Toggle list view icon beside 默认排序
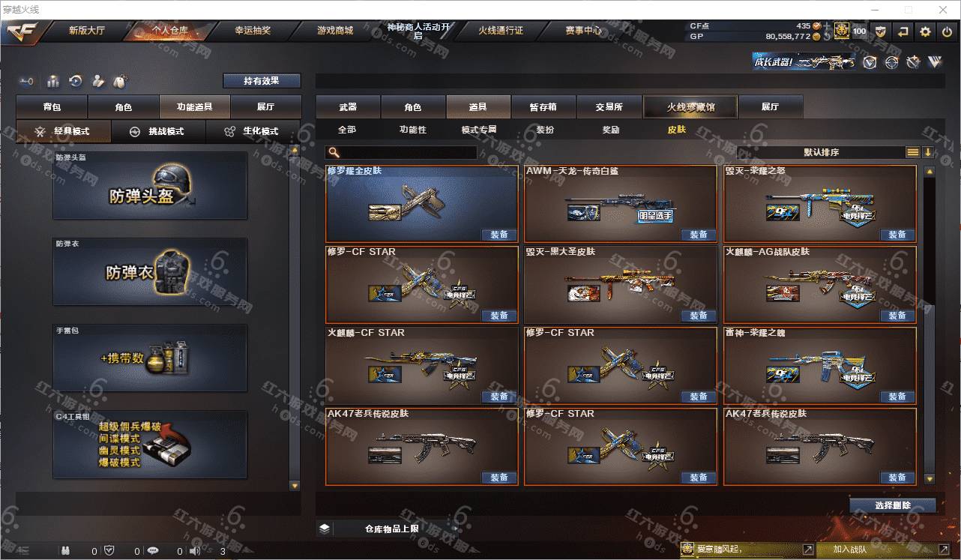Image resolution: width=961 pixels, height=560 pixels. pyautogui.click(x=912, y=152)
